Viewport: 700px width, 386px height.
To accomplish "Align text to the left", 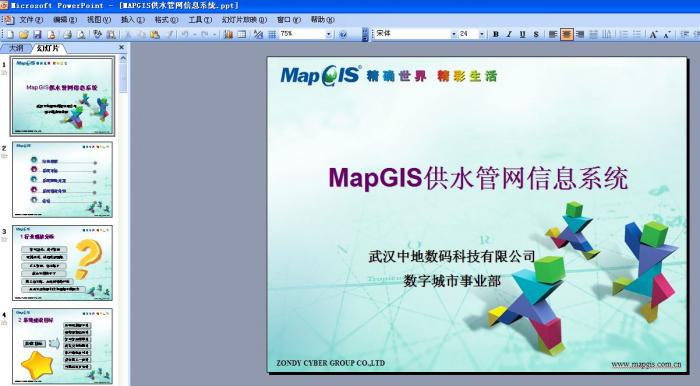I will point(553,34).
